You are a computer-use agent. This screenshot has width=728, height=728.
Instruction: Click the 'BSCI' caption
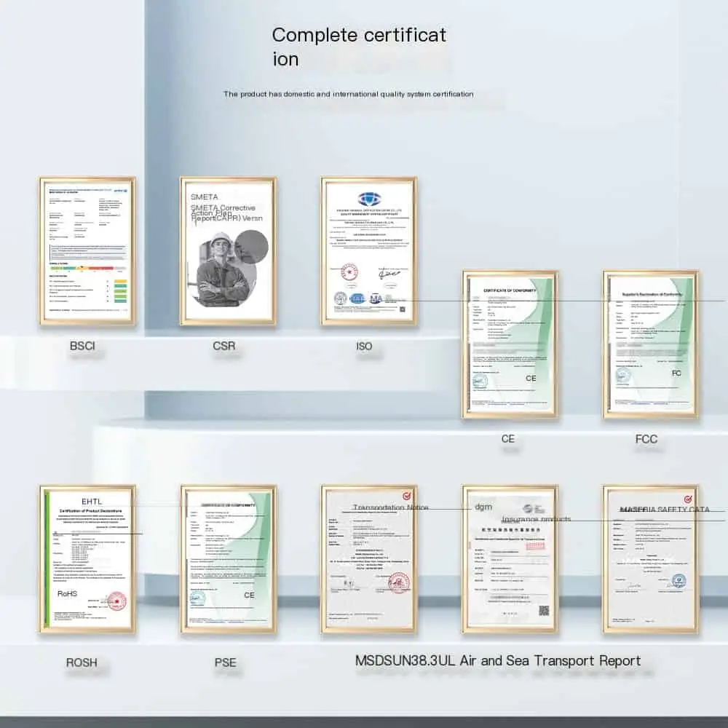click(x=82, y=346)
